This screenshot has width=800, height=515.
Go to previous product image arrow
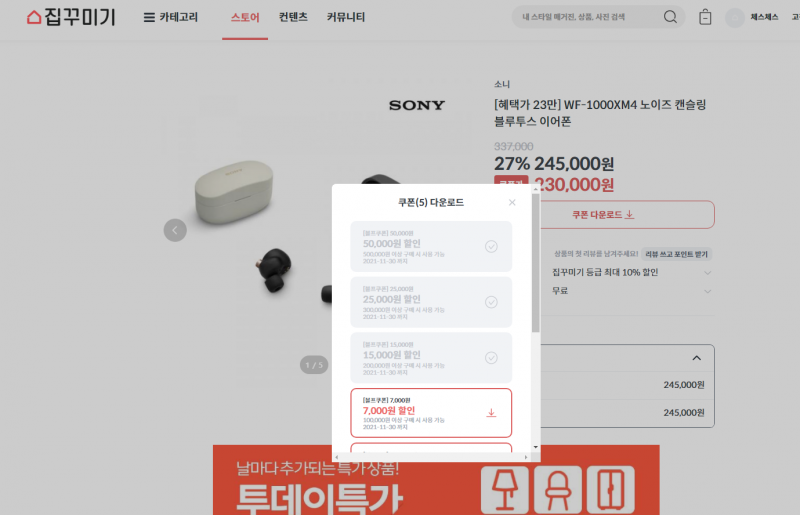click(x=175, y=230)
